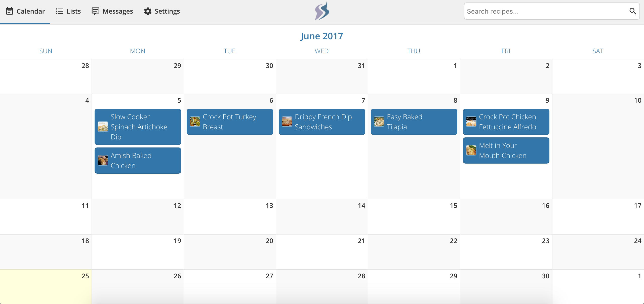This screenshot has height=304, width=644.
Task: Click the Drippy French Dip Sandwiches entry
Action: [x=321, y=122]
